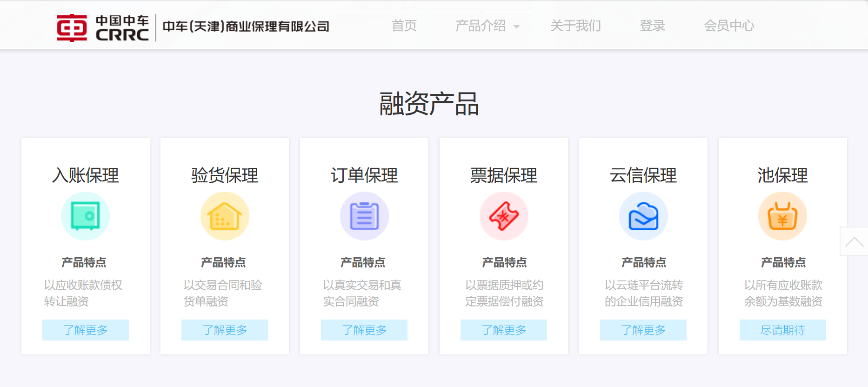Viewport: 868px width, 387px height.
Task: Select 登录 in the navigation bar
Action: point(653,26)
